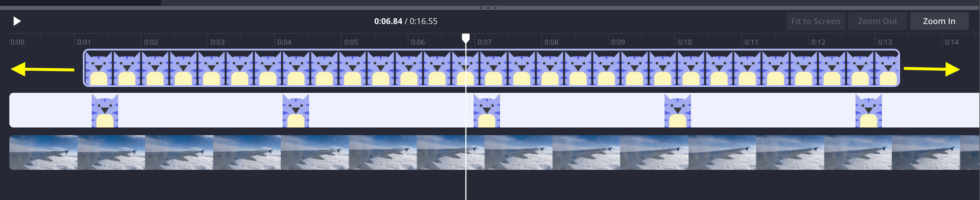Click the Zoom Out button
The width and height of the screenshot is (980, 200).
(x=877, y=21)
